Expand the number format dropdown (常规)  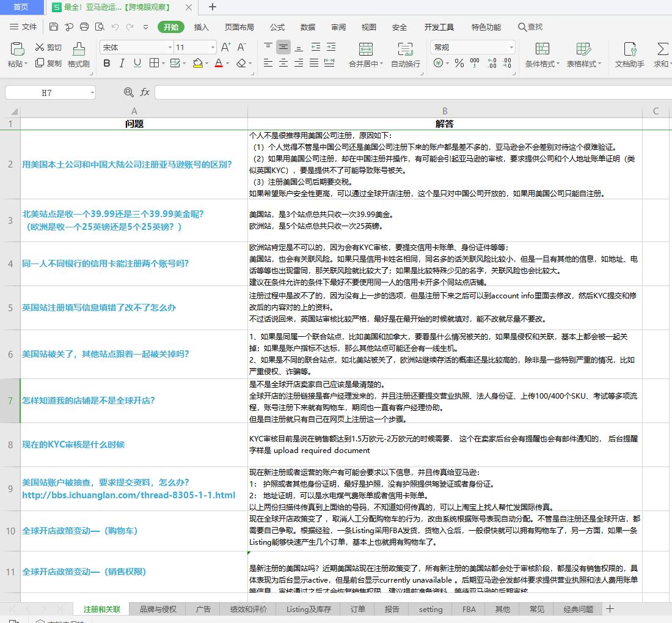pyautogui.click(x=511, y=47)
